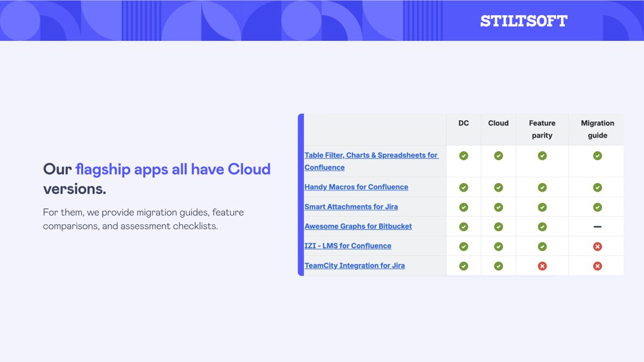Click the 'Our flagship apps all have Cloud' heading
The height and width of the screenshot is (362, 644).
point(157,179)
